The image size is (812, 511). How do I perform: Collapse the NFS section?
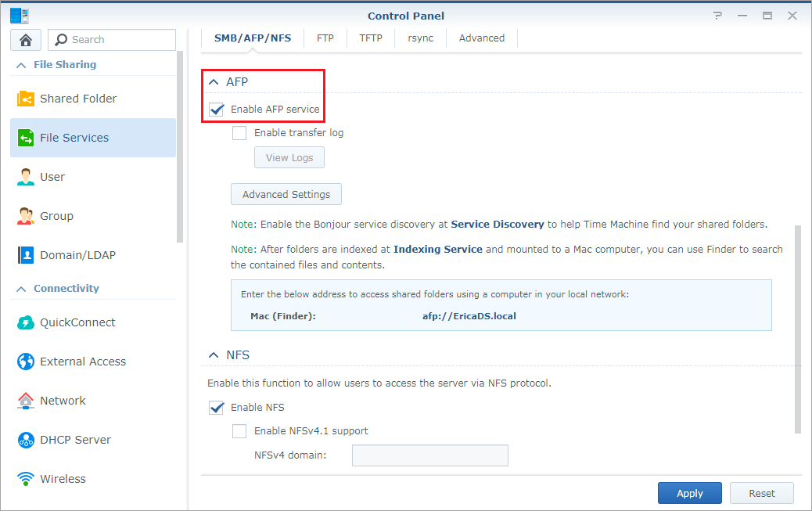pos(214,355)
